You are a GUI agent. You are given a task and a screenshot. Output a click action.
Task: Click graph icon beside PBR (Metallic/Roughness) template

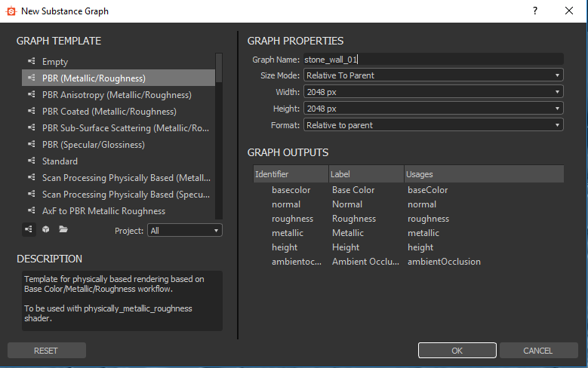32,77
